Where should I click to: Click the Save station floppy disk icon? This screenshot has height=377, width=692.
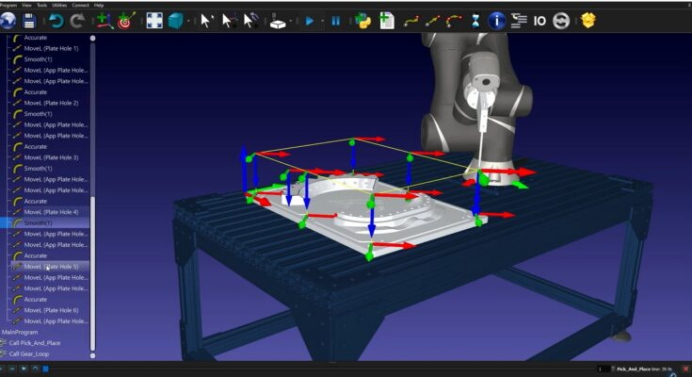click(x=30, y=21)
